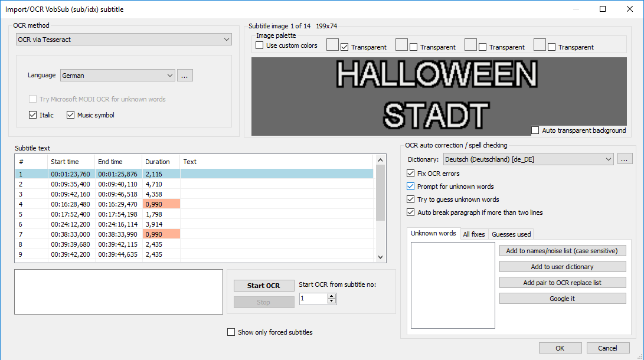
Task: Select subtitle row 9 at 00:39:42,200
Action: tap(194, 254)
